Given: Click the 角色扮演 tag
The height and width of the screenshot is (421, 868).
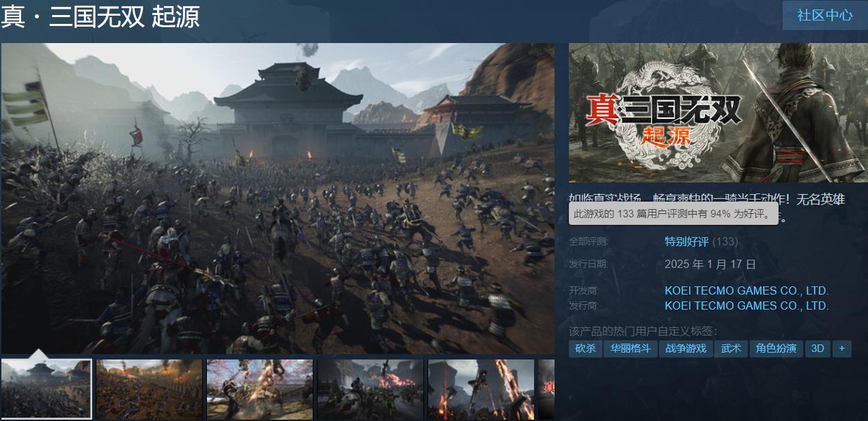Looking at the screenshot, I should (776, 349).
